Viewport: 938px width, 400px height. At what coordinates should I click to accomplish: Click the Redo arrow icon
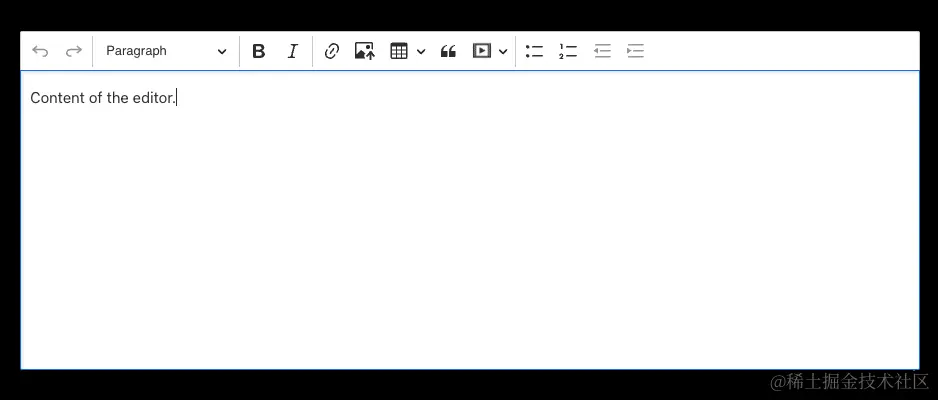pyautogui.click(x=74, y=51)
